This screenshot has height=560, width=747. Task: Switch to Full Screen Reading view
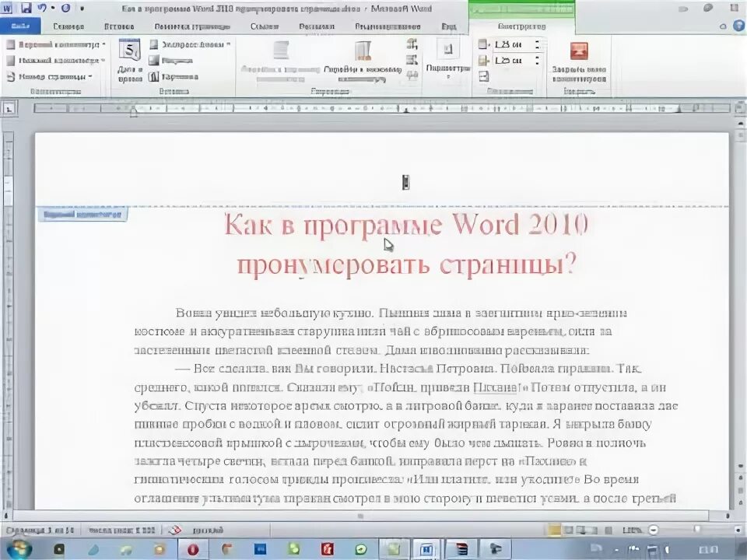568,530
